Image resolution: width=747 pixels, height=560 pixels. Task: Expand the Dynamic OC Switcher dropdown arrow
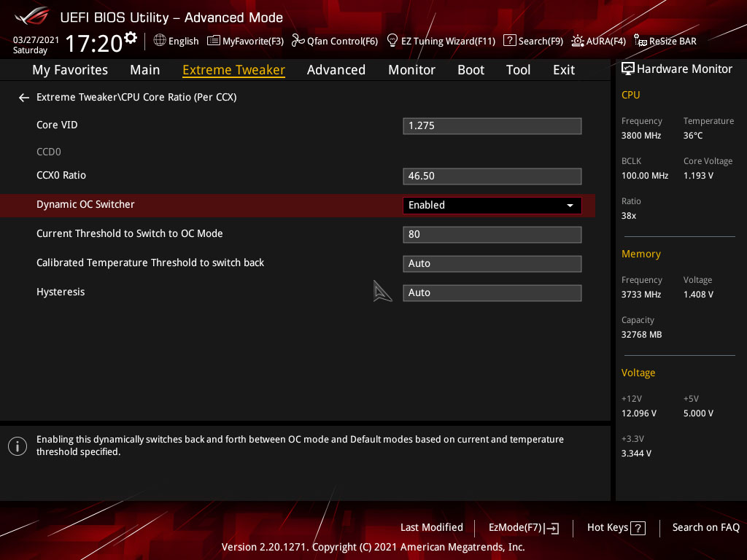point(570,206)
